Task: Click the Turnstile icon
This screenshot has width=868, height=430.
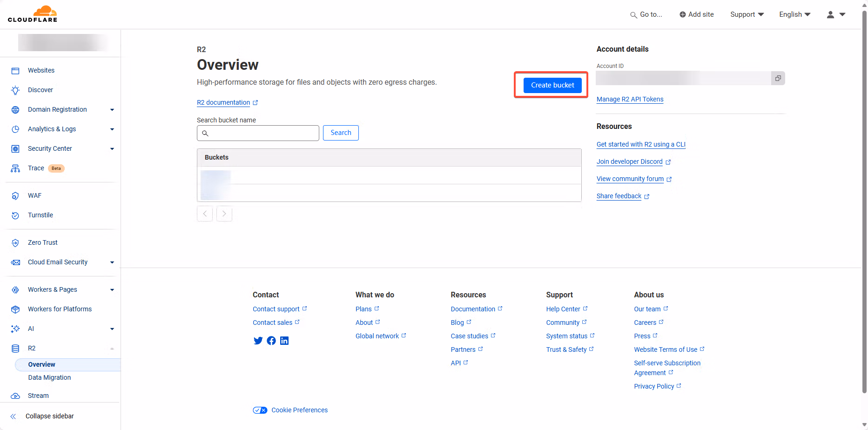Action: pyautogui.click(x=15, y=215)
